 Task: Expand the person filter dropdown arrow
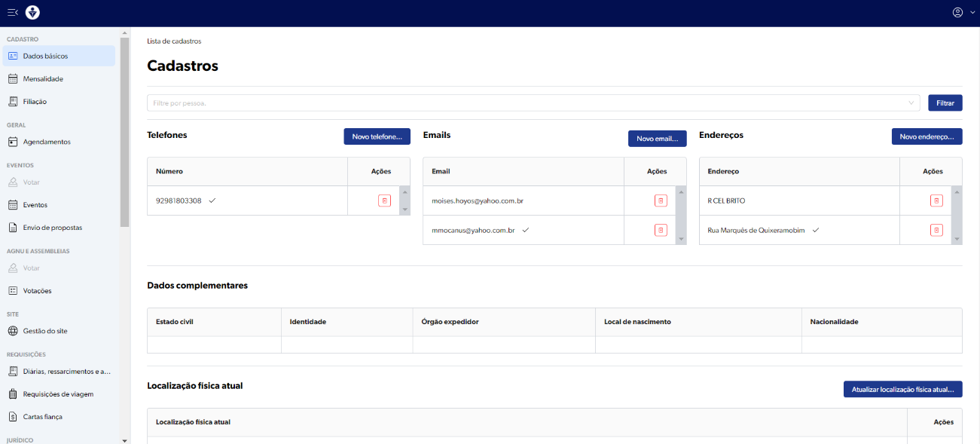(912, 103)
